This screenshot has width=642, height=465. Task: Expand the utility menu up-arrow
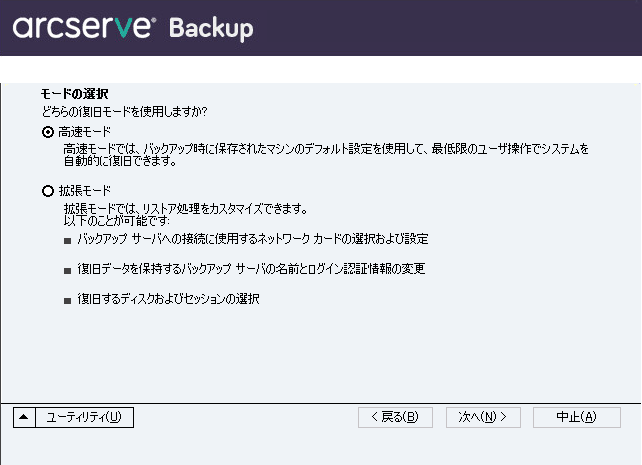click(24, 417)
